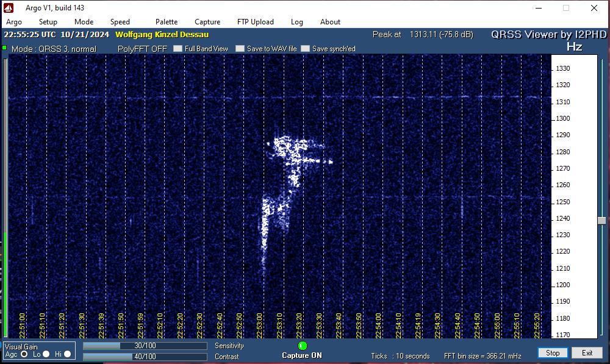
Task: Open the Capture menu
Action: click(x=207, y=22)
